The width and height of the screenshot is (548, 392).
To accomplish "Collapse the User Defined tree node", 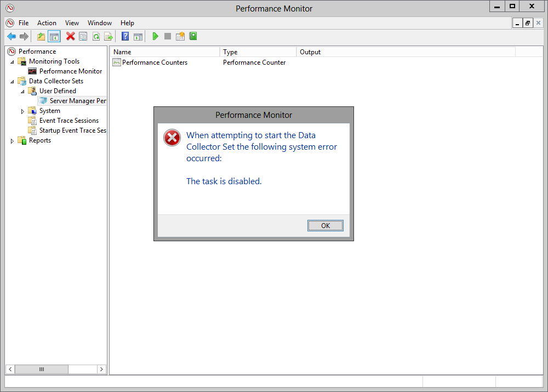I will tap(22, 91).
